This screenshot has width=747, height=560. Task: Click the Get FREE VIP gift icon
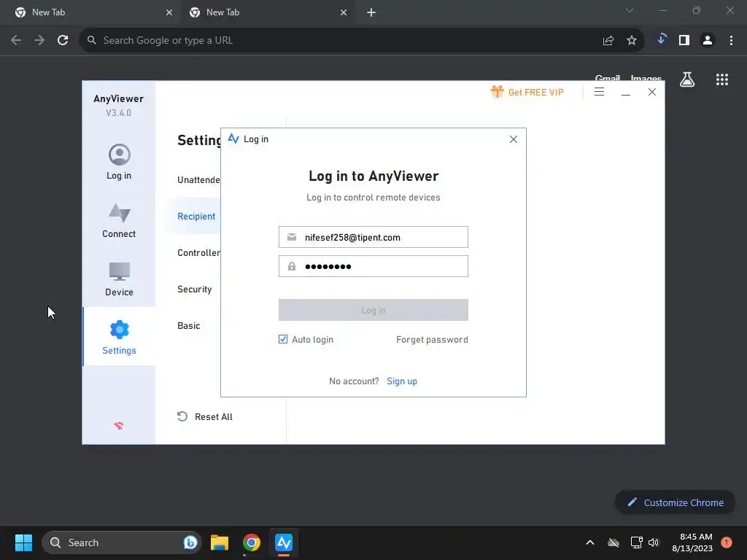497,91
